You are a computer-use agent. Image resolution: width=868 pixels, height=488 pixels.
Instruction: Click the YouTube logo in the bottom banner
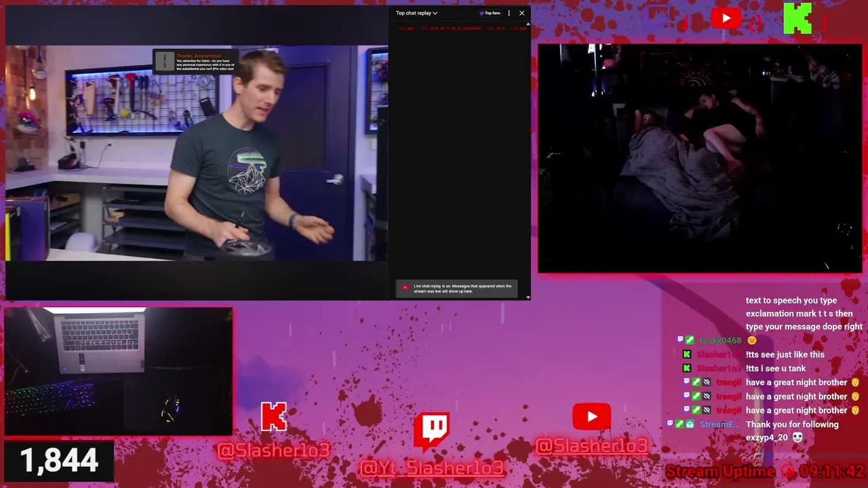(591, 417)
